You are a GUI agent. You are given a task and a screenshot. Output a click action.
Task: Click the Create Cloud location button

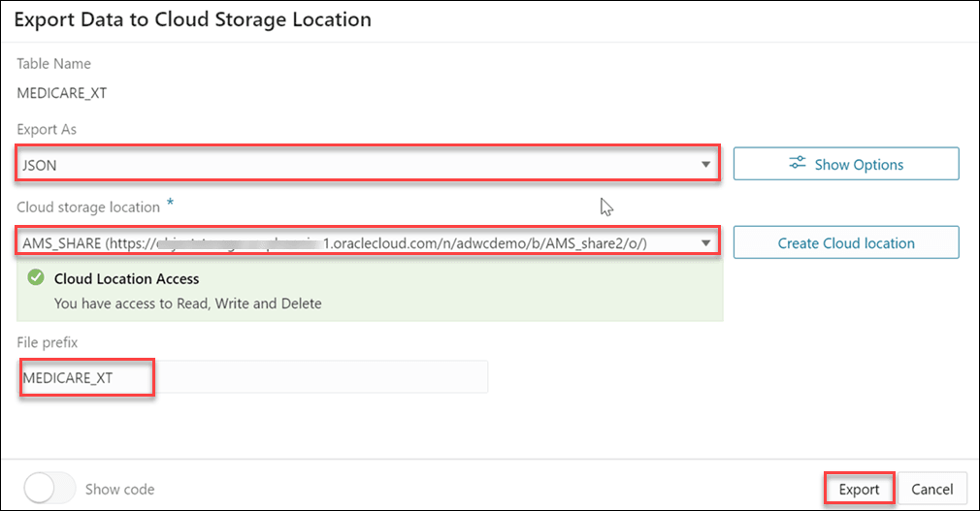845,242
